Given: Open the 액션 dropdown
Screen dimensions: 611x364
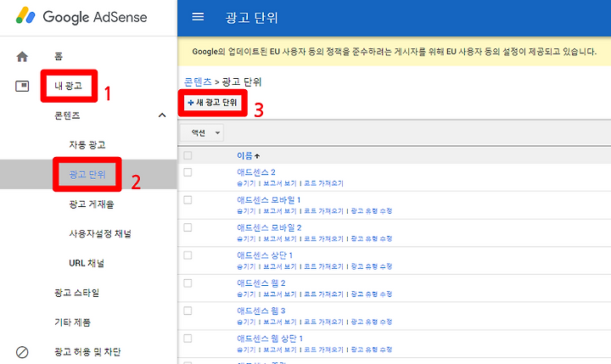Looking at the screenshot, I should click(202, 133).
